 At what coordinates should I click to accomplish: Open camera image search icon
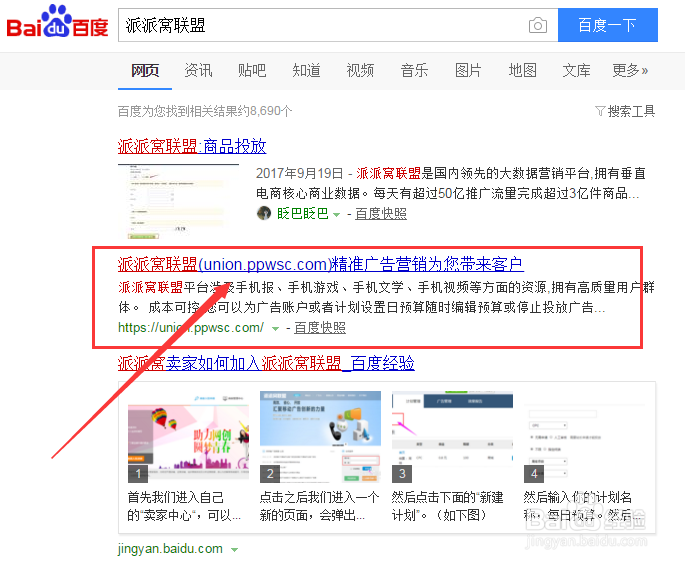pos(538,25)
